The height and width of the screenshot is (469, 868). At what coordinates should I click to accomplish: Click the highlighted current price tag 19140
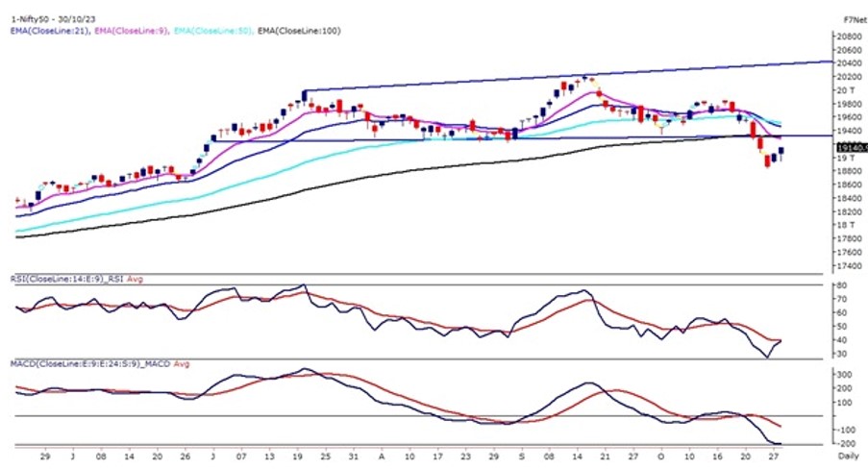coord(852,147)
